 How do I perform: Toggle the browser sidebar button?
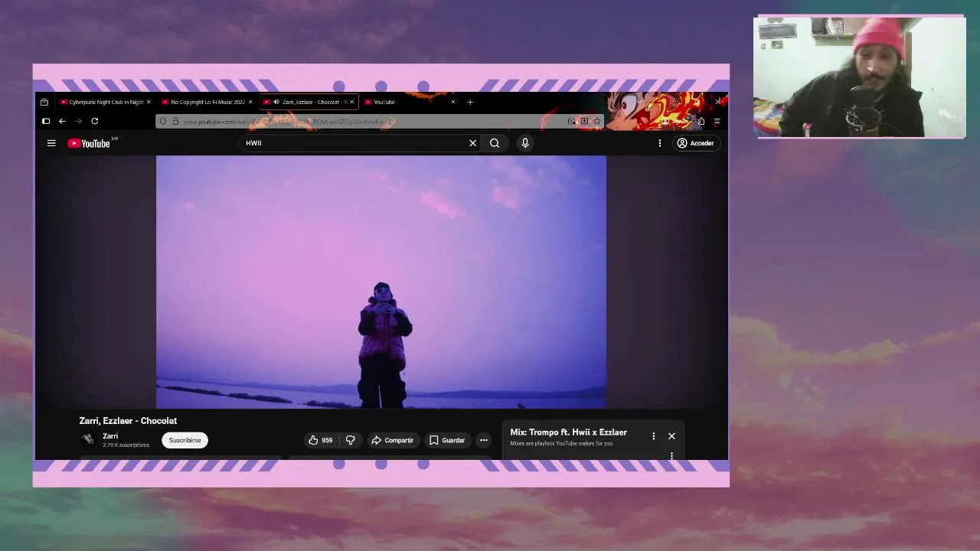pos(45,121)
